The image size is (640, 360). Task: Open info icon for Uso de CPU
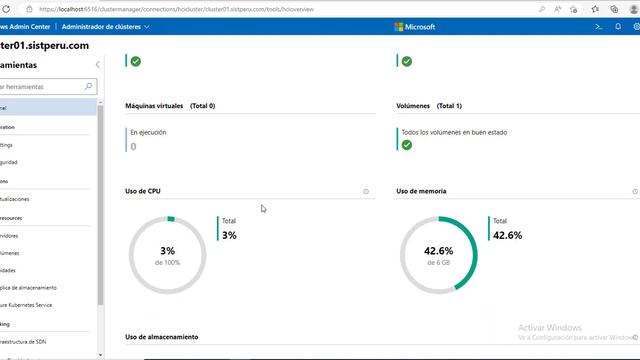pos(366,191)
